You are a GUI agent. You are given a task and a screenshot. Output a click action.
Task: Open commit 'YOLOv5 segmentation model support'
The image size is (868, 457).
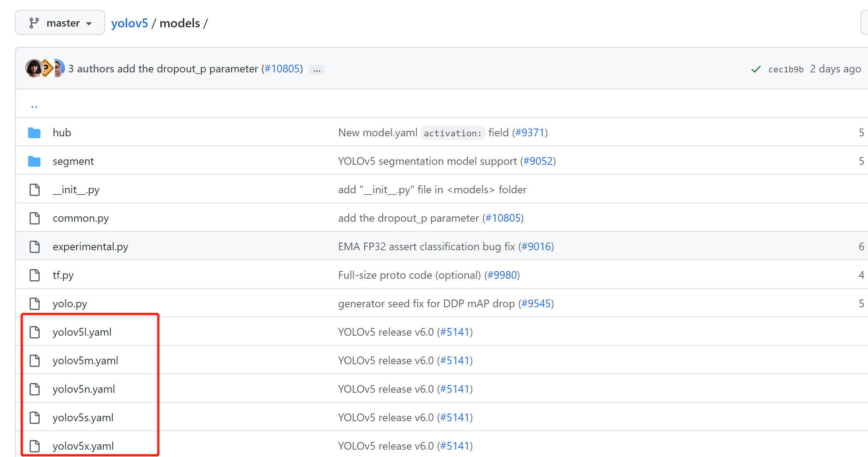click(x=427, y=161)
